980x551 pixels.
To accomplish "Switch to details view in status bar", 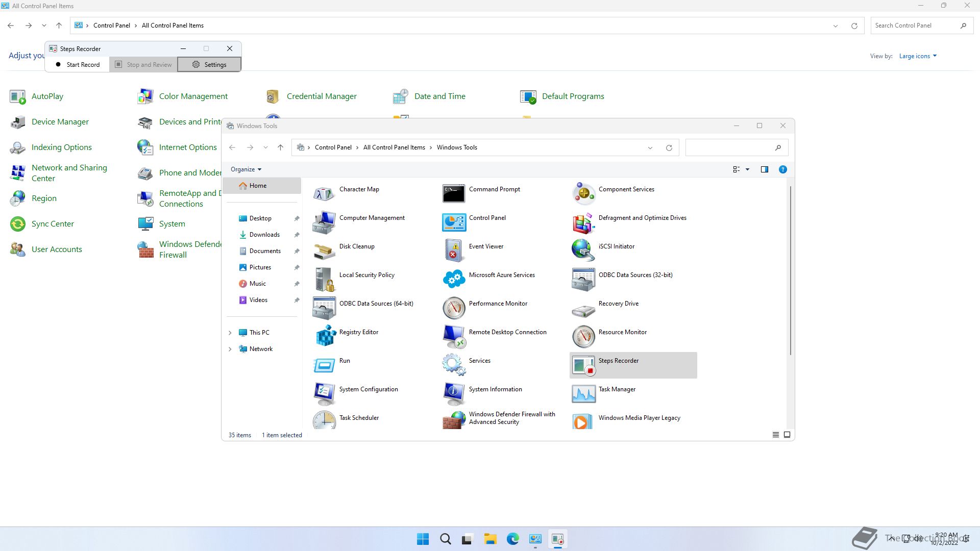I will [x=775, y=435].
